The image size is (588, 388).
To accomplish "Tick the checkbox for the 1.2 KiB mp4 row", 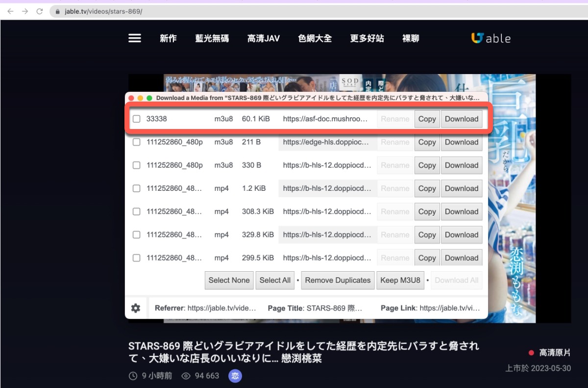I will click(x=137, y=188).
